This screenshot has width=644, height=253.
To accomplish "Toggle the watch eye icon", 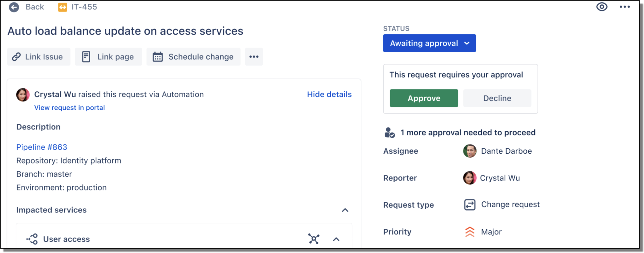I will coord(602,7).
